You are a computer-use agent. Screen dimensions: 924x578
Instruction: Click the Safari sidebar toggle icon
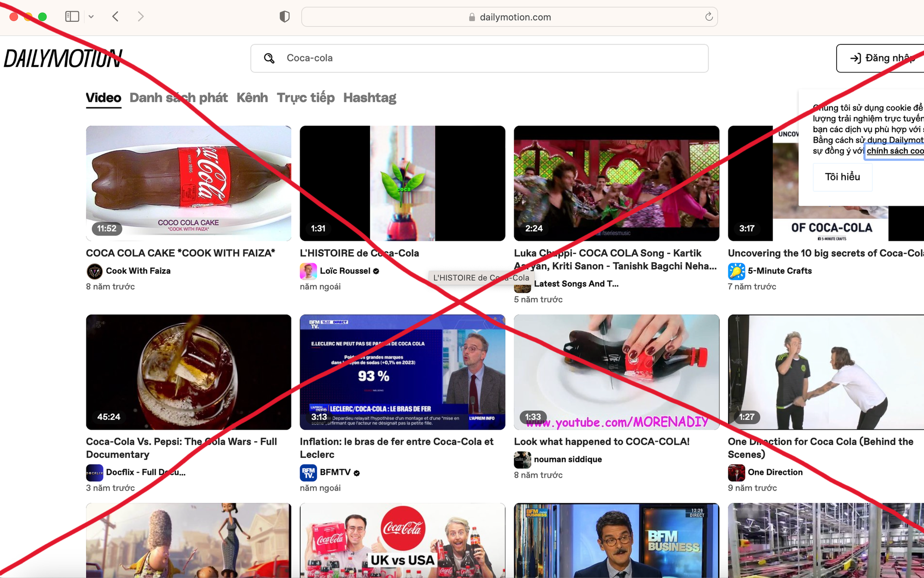click(x=72, y=17)
